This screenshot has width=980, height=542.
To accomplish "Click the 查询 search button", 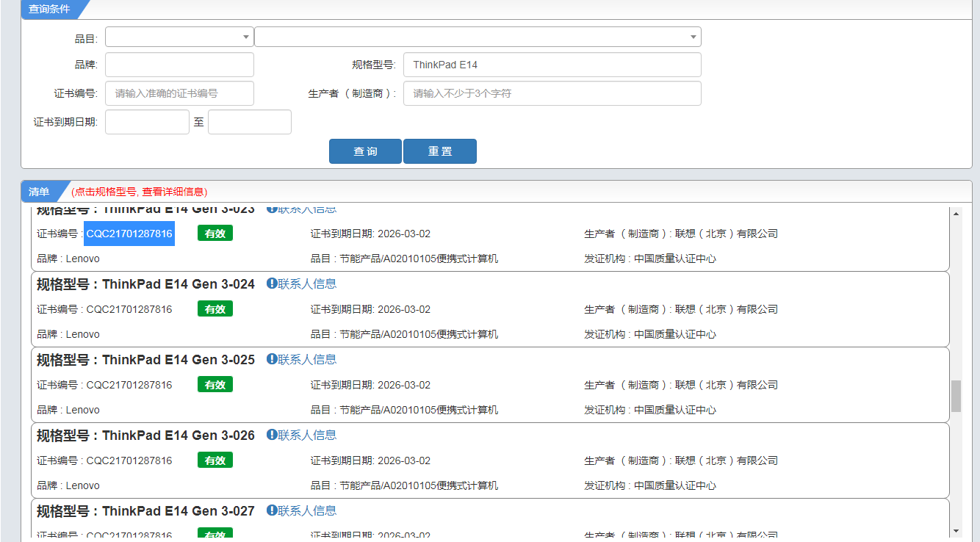I will click(x=365, y=151).
